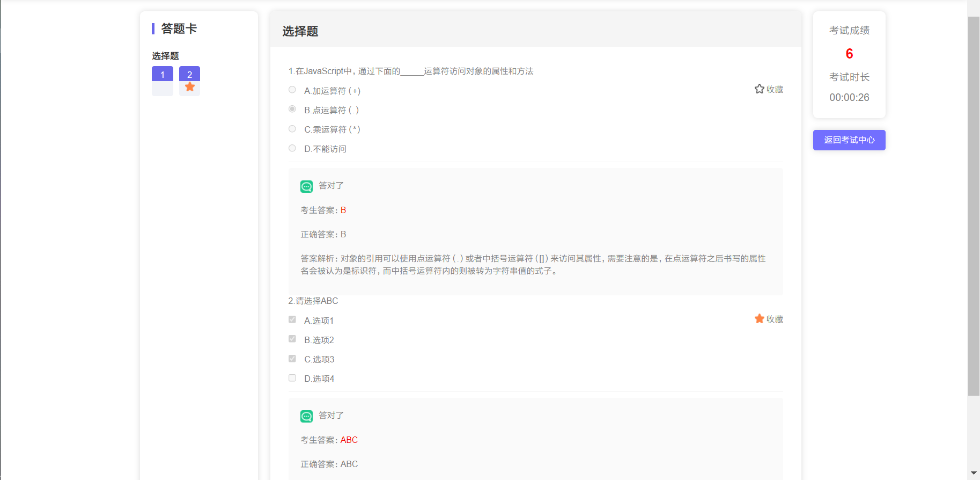The width and height of the screenshot is (980, 480).
Task: Click the 考试时长 label
Action: pyautogui.click(x=849, y=77)
